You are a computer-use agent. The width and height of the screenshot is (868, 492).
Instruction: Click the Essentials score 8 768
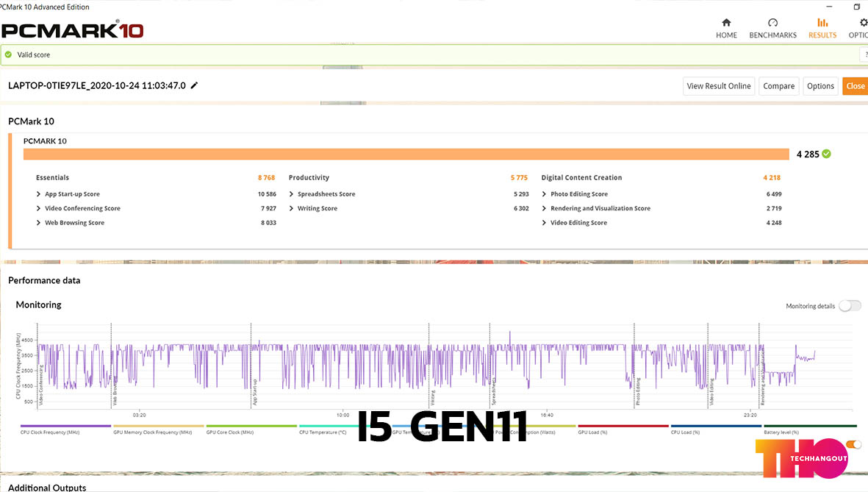(266, 177)
